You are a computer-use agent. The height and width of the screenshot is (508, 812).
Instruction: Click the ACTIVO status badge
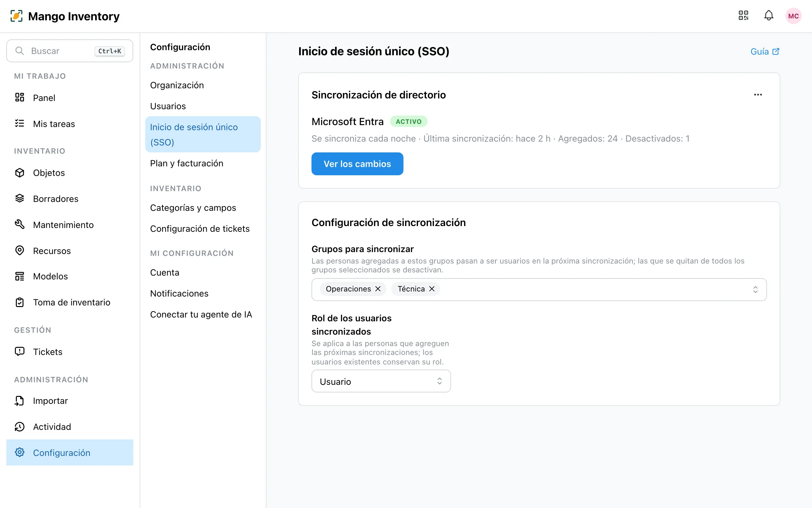pyautogui.click(x=408, y=122)
